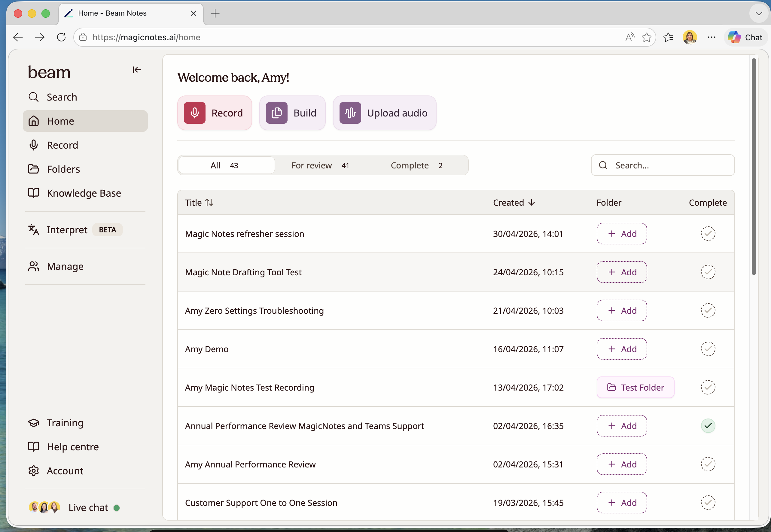The image size is (771, 532).
Task: Mark Amy Magic Notes Test Recording complete
Action: [x=708, y=387]
